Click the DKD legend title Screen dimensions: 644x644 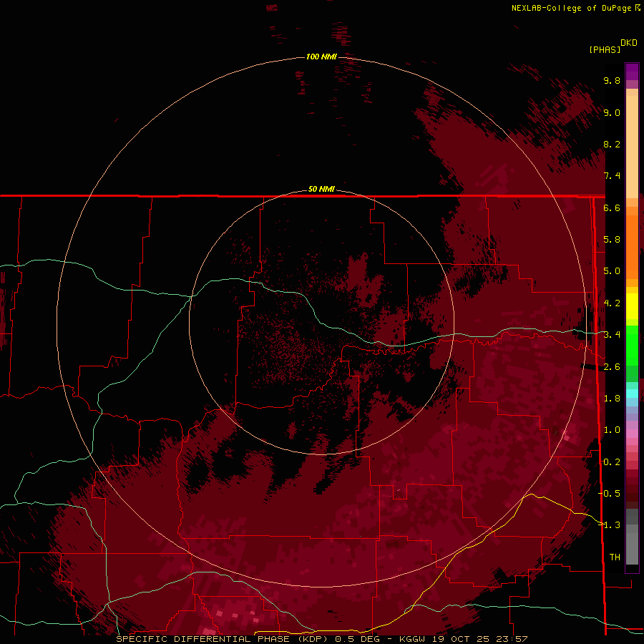pyautogui.click(x=629, y=42)
